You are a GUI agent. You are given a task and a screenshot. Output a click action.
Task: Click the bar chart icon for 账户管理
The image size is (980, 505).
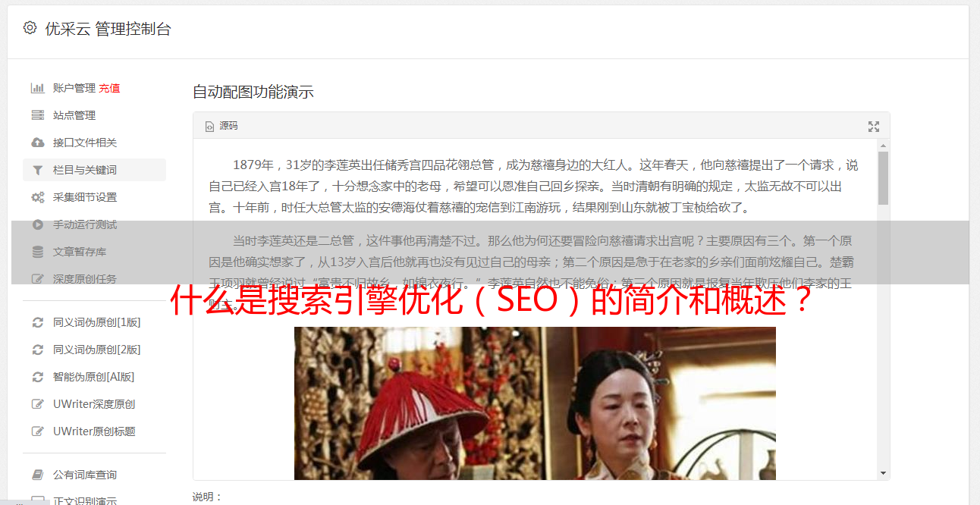[37, 88]
